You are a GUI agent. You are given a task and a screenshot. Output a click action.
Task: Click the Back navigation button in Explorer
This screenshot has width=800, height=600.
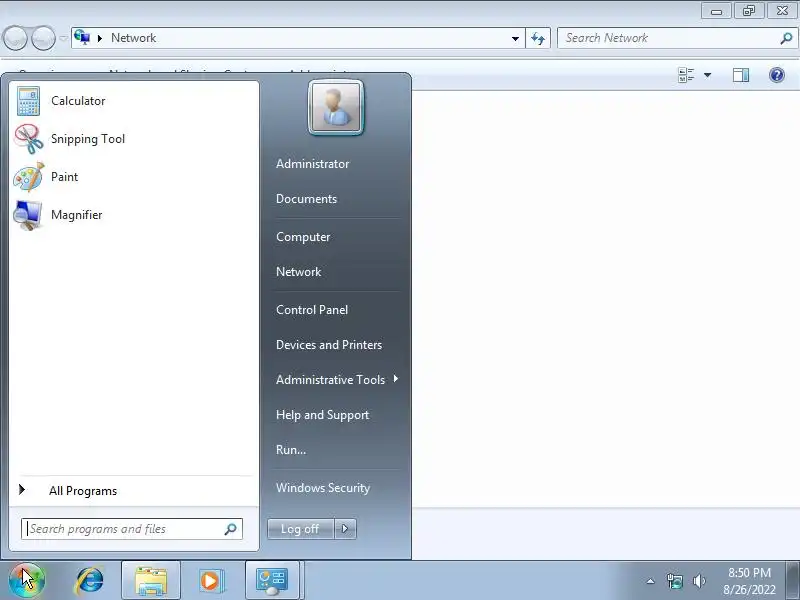tap(15, 38)
